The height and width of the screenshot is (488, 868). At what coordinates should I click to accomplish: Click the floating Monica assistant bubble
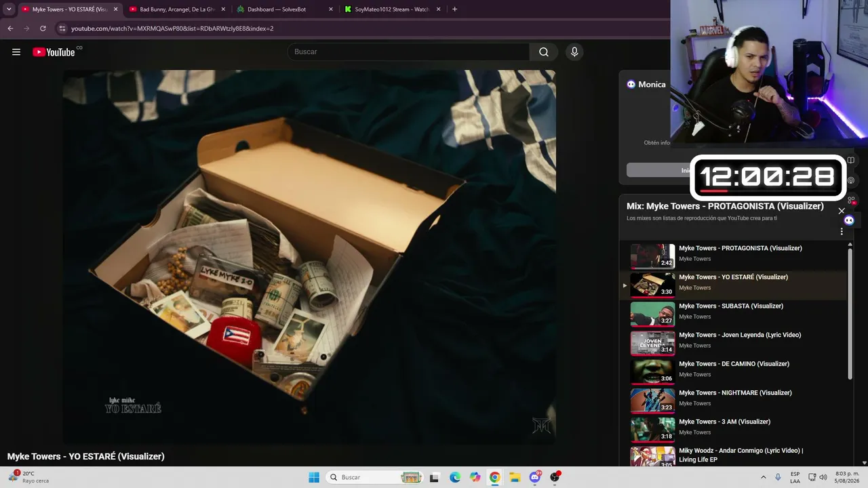(x=849, y=220)
